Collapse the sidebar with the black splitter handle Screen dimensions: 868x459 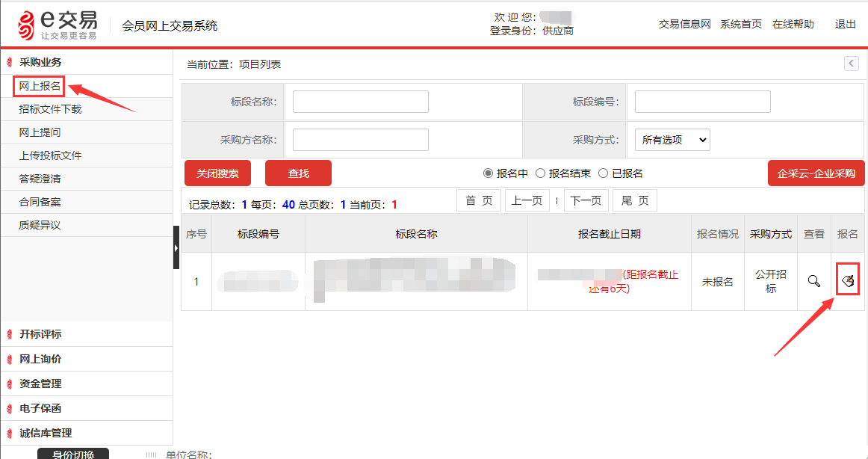(x=176, y=247)
